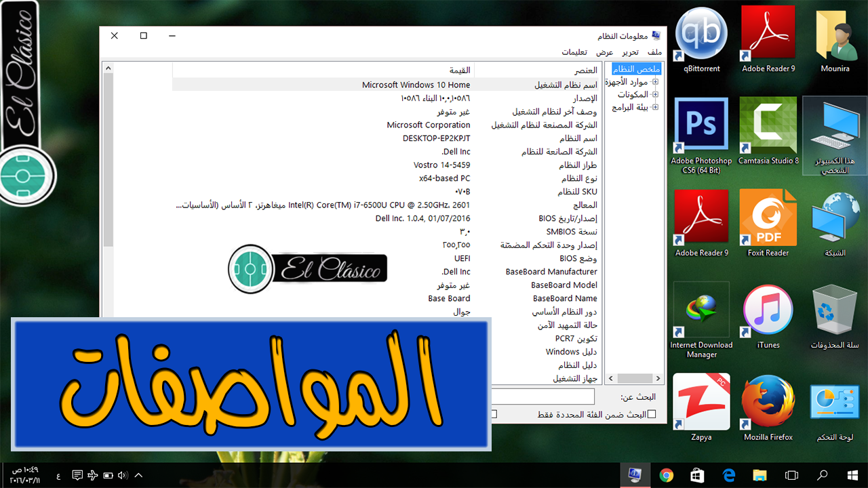Open the Mounira user folder
The height and width of the screenshot is (488, 868).
(x=835, y=39)
